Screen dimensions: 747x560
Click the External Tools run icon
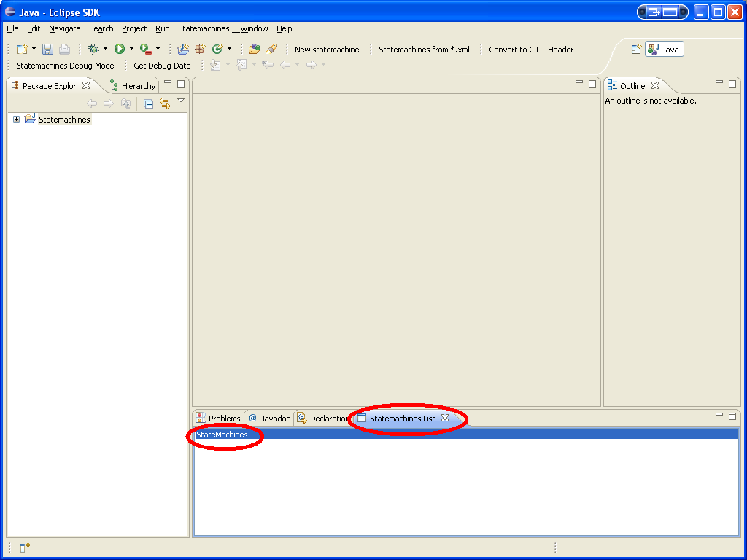pos(146,49)
